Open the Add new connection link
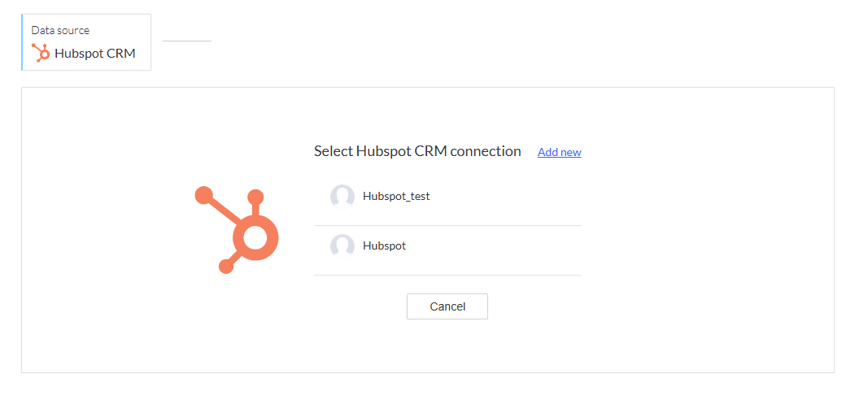Viewport: 868px width, 404px height. (559, 152)
